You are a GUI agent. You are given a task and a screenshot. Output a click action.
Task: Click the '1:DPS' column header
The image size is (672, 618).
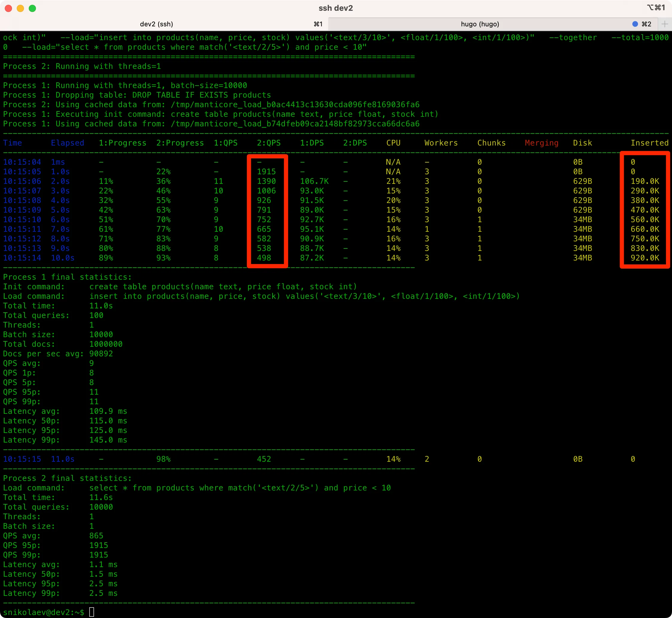click(x=312, y=143)
